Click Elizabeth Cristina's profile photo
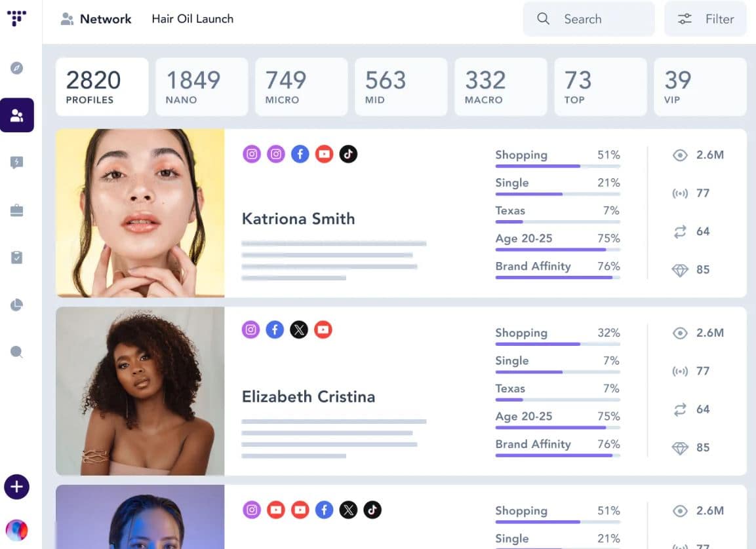The width and height of the screenshot is (756, 549). coord(140,391)
